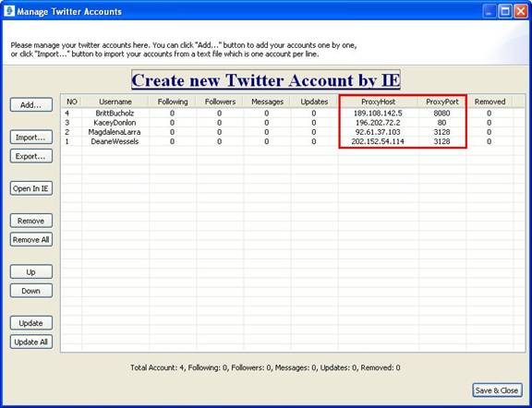Open the Import... accounts dialog
Viewport: 532px width, 408px height.
click(31, 137)
